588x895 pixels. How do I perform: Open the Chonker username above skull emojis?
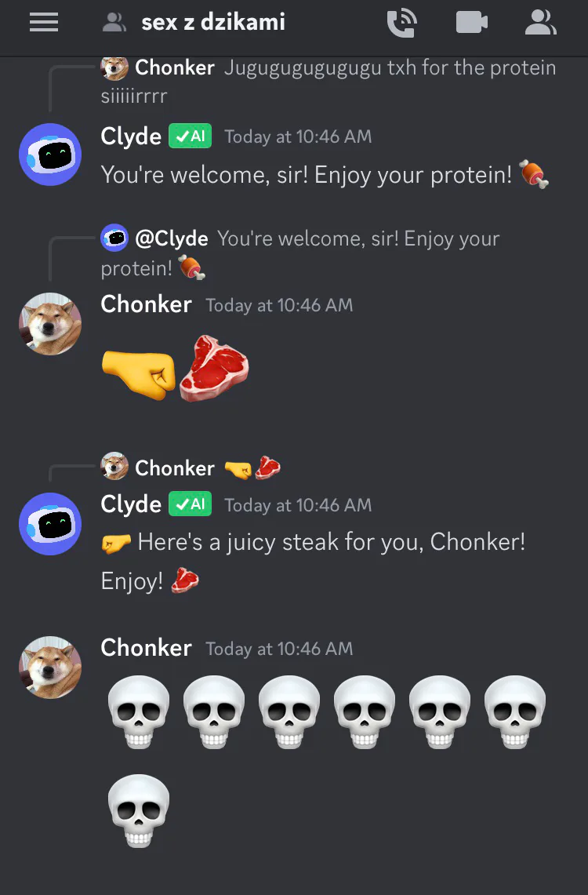146,648
